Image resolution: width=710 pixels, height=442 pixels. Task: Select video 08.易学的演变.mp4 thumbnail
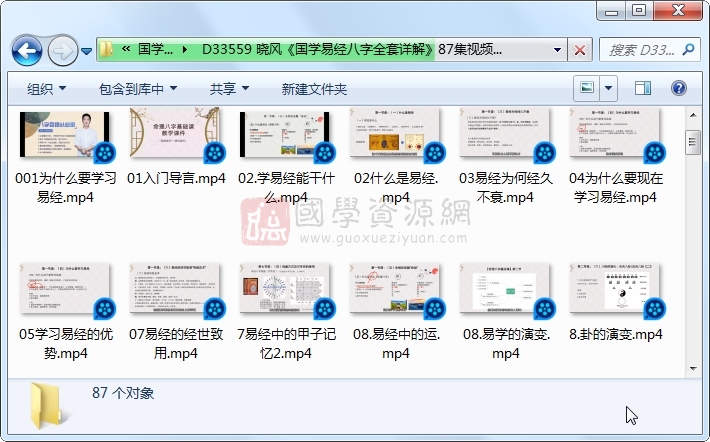click(x=505, y=289)
